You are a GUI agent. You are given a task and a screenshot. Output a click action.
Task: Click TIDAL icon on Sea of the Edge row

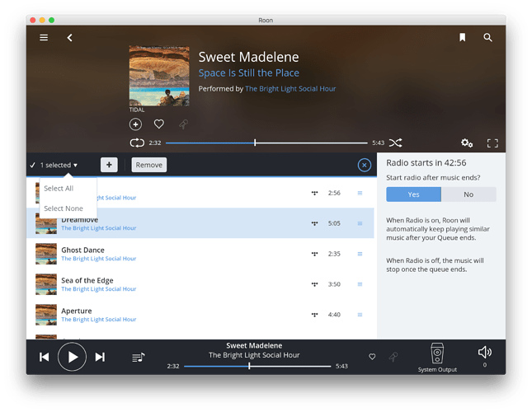(x=314, y=284)
